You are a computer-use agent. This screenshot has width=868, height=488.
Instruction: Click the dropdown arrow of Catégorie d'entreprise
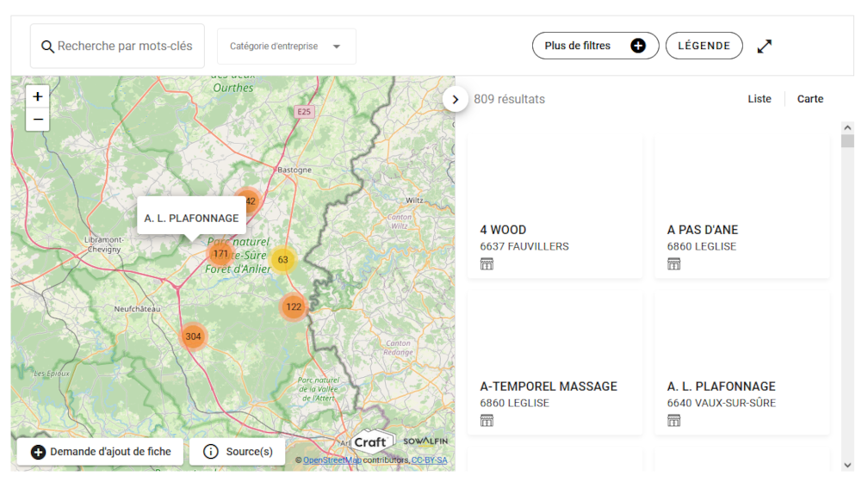tap(337, 46)
